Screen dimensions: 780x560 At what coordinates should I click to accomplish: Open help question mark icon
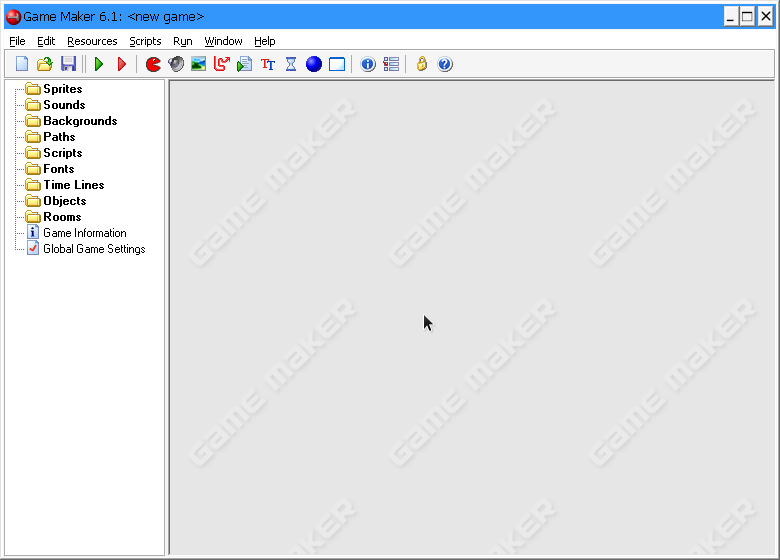[x=445, y=64]
